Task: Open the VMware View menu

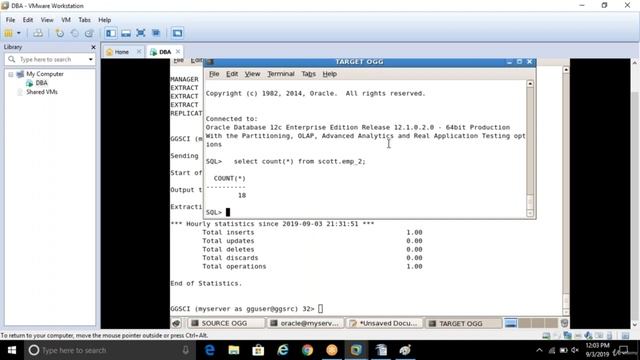Action: tap(47, 20)
